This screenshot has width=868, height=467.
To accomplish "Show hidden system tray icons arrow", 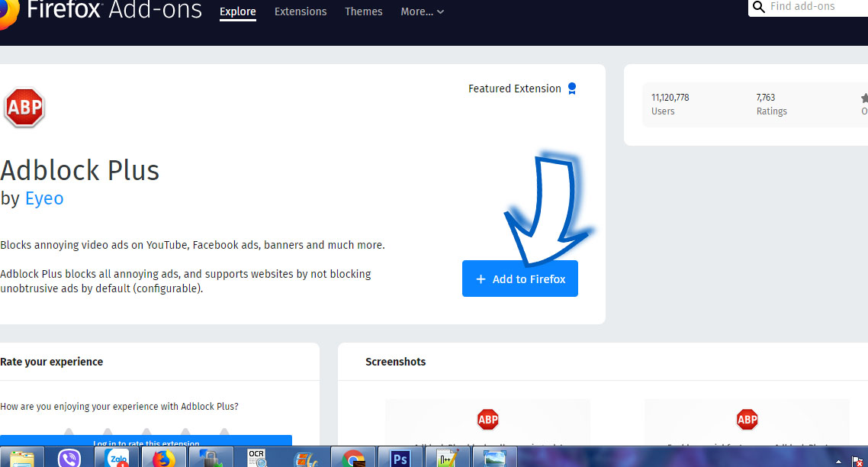I will pos(839,462).
